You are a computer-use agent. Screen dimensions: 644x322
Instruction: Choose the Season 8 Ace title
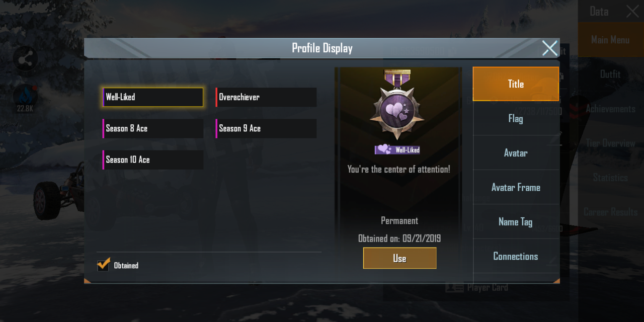point(153,128)
